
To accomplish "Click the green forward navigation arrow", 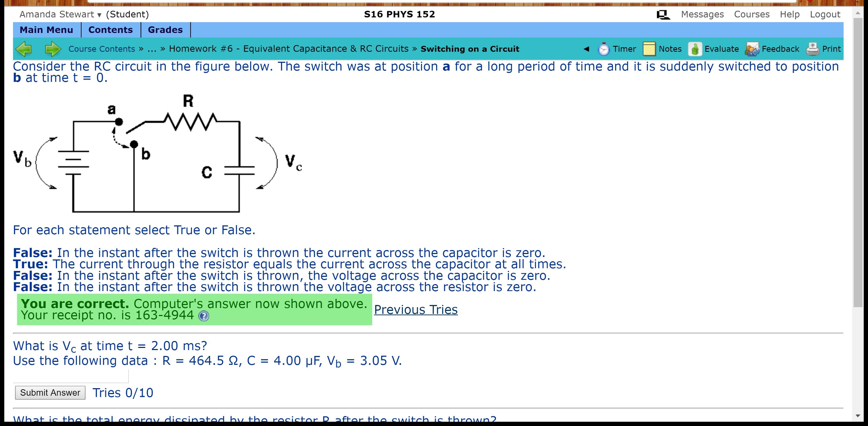I will 52,49.
